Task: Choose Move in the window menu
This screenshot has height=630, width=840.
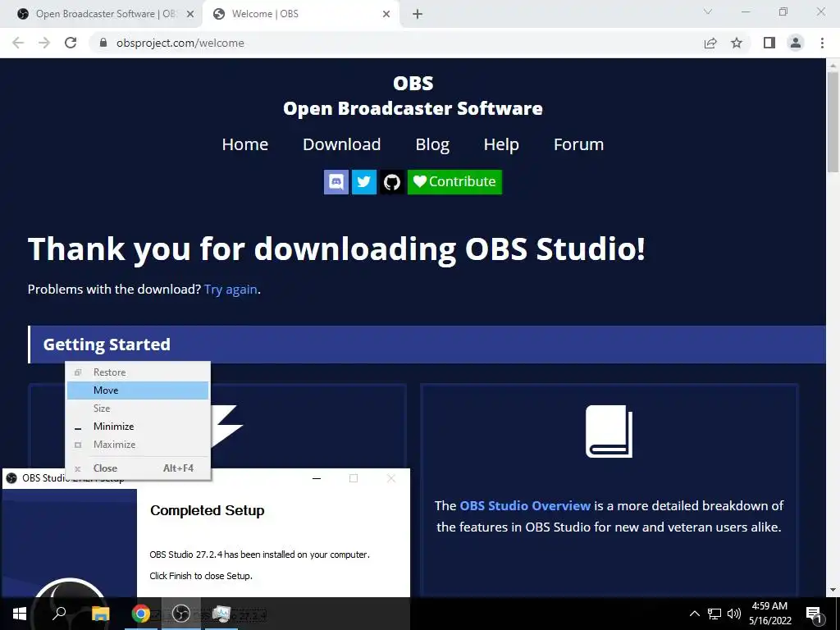Action: click(x=138, y=390)
